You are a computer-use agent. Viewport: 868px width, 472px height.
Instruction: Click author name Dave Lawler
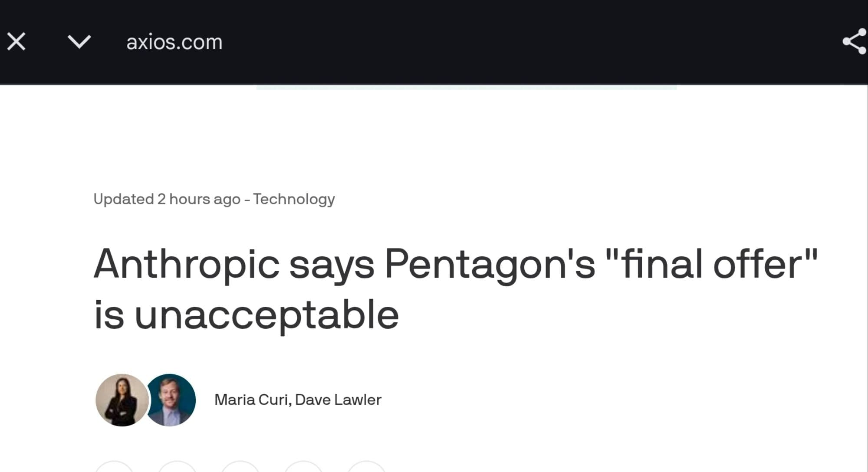click(x=338, y=400)
